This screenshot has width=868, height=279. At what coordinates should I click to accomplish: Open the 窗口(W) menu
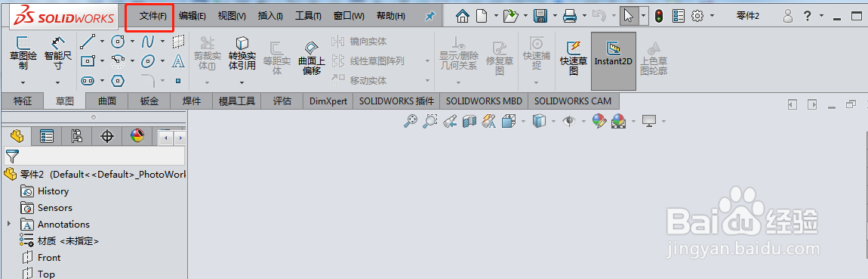[349, 16]
